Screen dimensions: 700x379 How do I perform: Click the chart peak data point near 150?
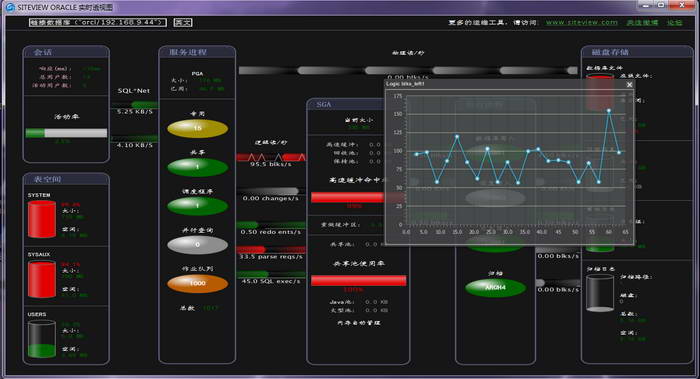[x=608, y=110]
